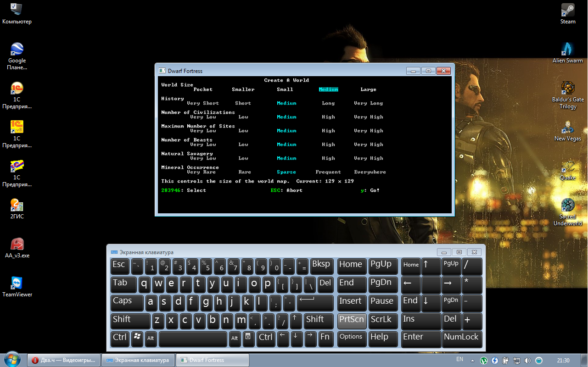Select Very Short history option
The width and height of the screenshot is (588, 367).
tap(203, 103)
